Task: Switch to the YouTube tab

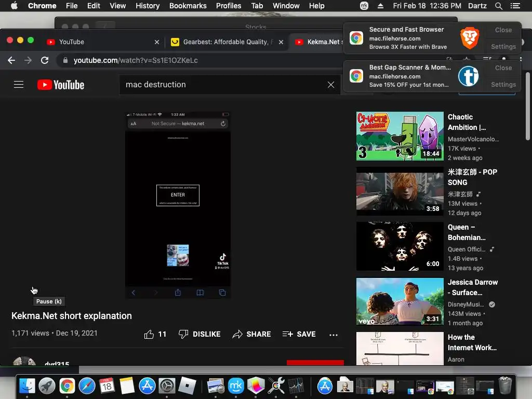Action: click(102, 42)
